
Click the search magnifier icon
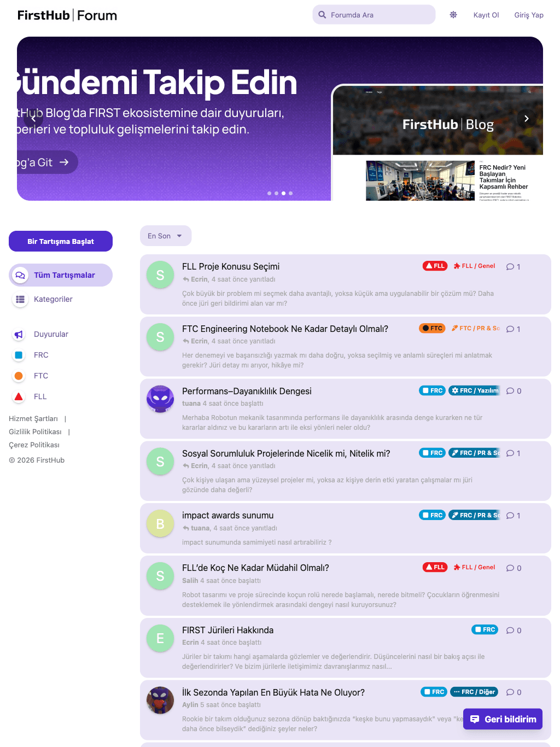(x=322, y=15)
